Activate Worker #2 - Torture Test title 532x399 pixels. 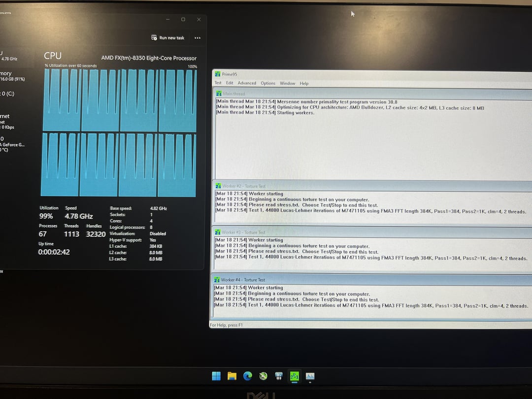(244, 186)
